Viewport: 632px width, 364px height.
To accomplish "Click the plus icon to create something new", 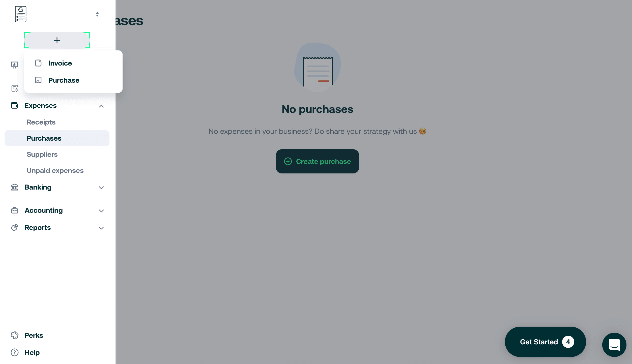I will coord(57,40).
